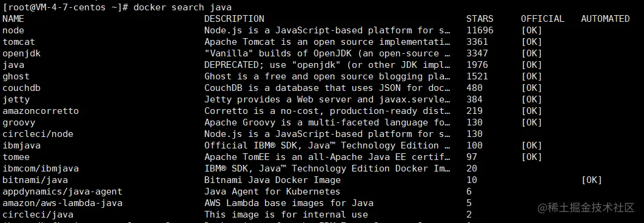
Task: Click the [OK] official marker for groovy
Action: (x=531, y=122)
